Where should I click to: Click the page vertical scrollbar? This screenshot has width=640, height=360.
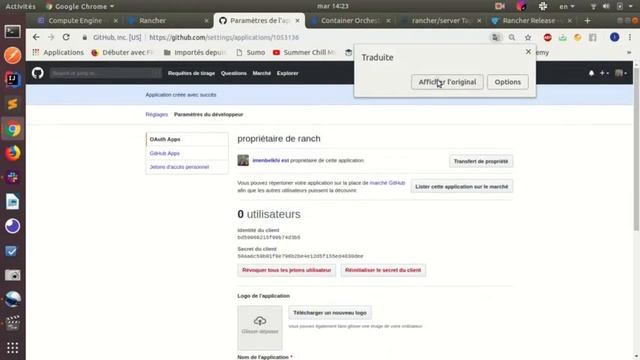point(636,149)
